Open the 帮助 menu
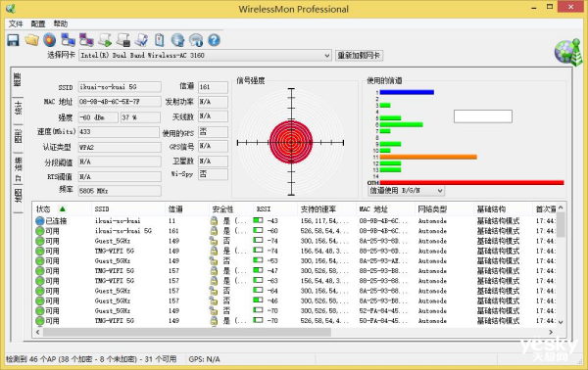 pos(61,23)
